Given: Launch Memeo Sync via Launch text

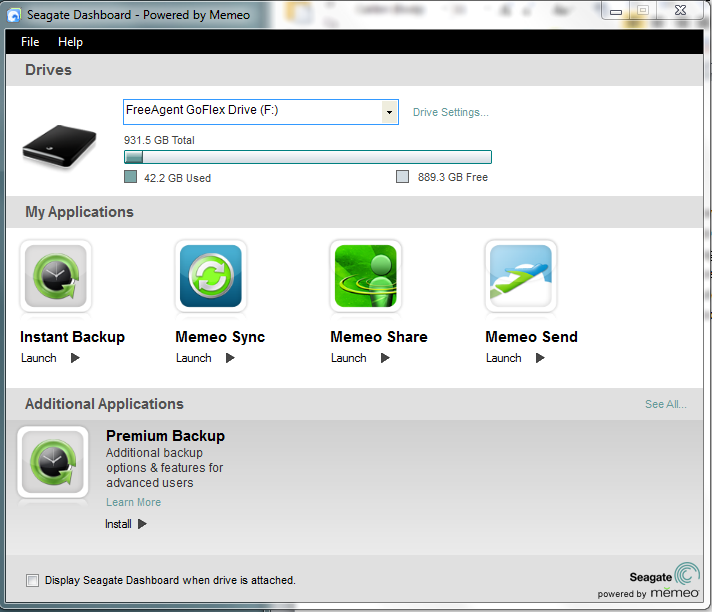Looking at the screenshot, I should tap(193, 358).
